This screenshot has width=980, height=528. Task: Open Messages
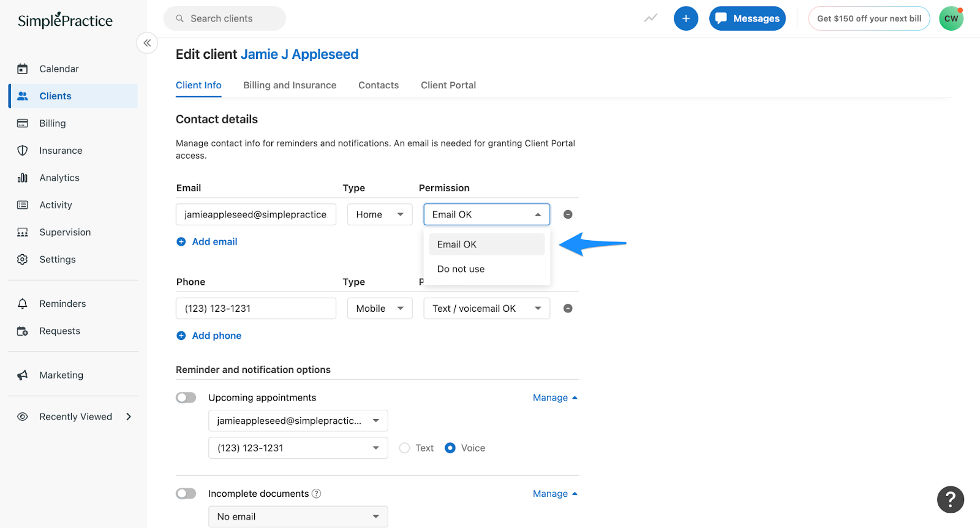(747, 18)
